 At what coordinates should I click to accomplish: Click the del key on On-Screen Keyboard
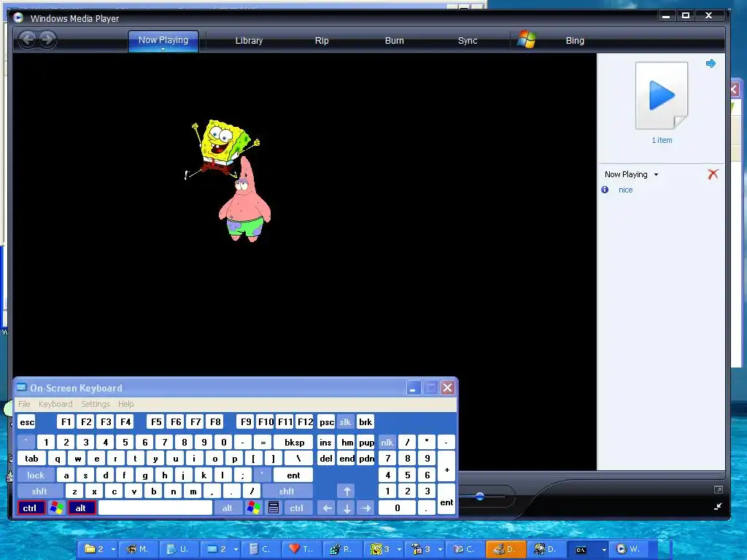tap(326, 459)
